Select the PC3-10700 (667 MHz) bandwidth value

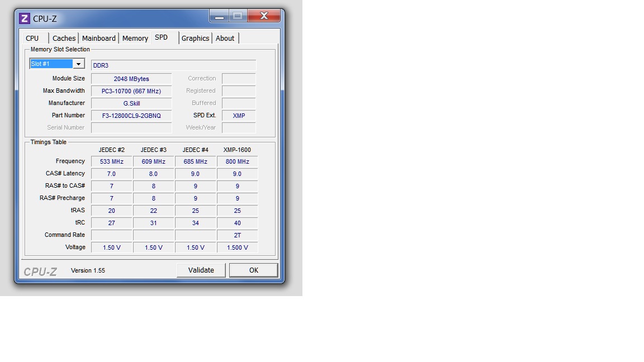[131, 91]
